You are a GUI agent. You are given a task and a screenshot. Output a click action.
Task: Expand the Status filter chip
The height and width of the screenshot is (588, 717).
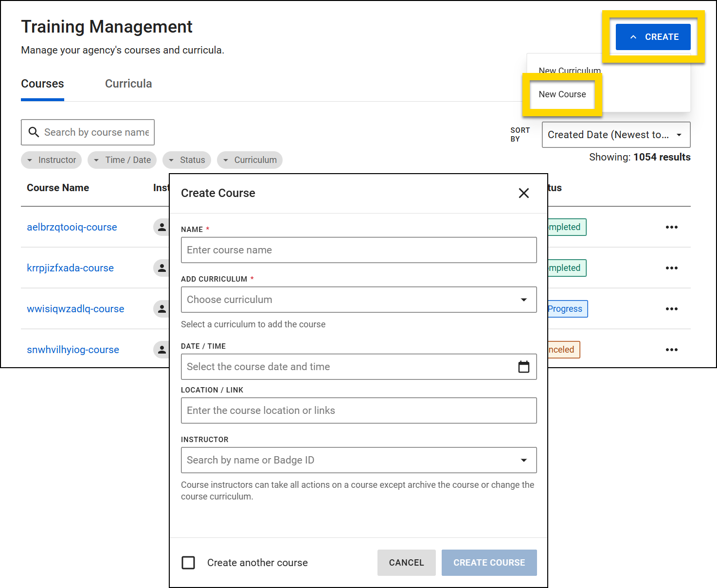(x=187, y=160)
